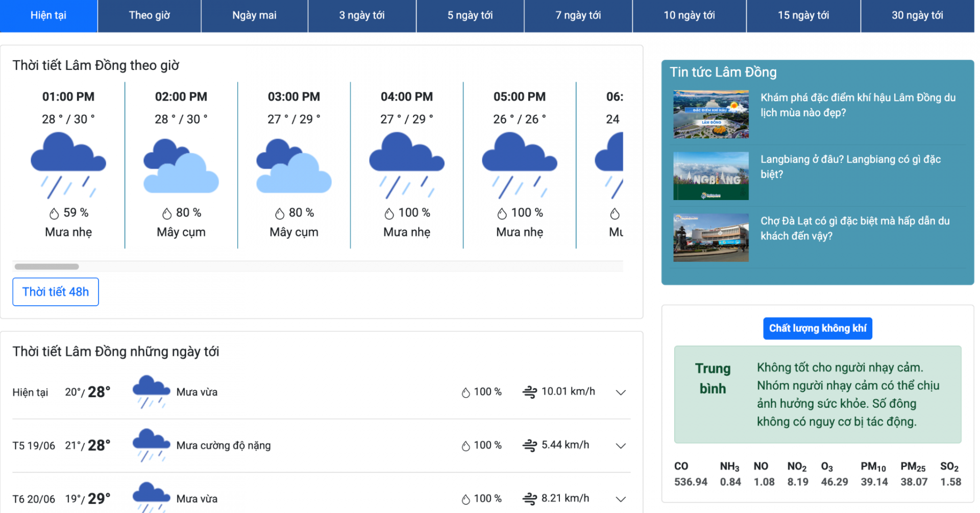Click the 01:00 PM hour heading
The image size is (980, 513).
68,97
